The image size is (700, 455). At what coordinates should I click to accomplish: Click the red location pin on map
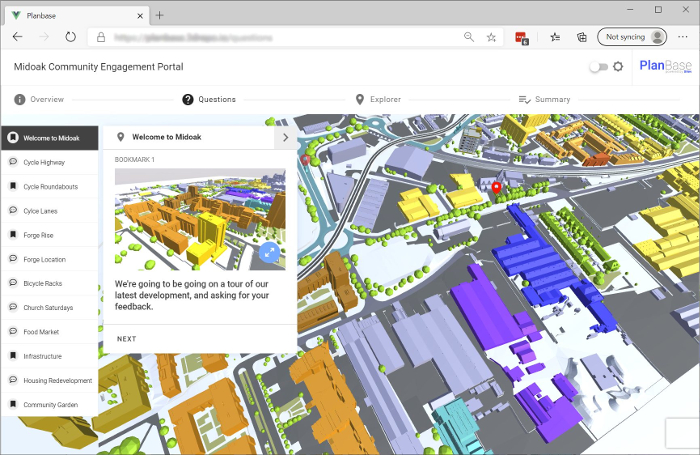pos(497,188)
